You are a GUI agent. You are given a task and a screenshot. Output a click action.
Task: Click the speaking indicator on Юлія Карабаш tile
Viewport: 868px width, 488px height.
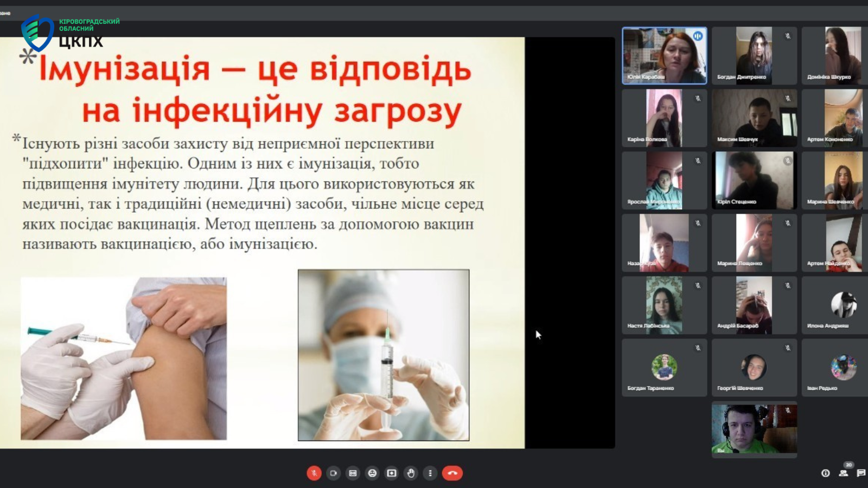pos(698,36)
